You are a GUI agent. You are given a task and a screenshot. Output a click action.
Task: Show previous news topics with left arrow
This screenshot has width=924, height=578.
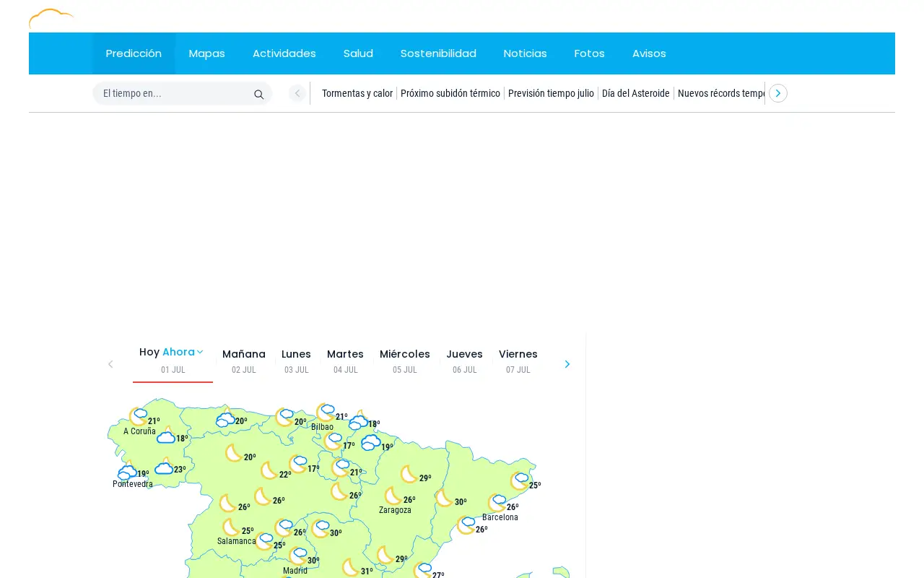click(x=297, y=93)
